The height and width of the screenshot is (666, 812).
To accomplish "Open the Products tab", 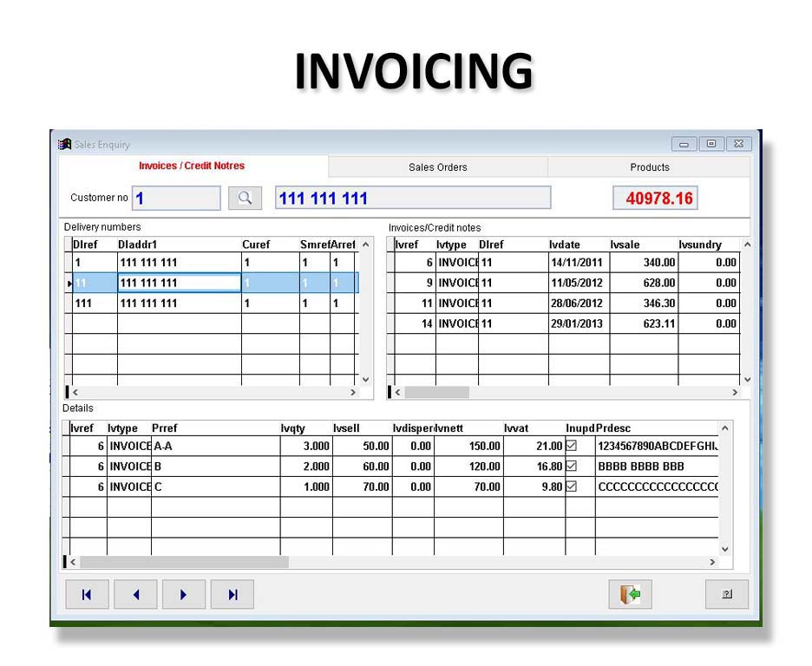I will tap(649, 167).
